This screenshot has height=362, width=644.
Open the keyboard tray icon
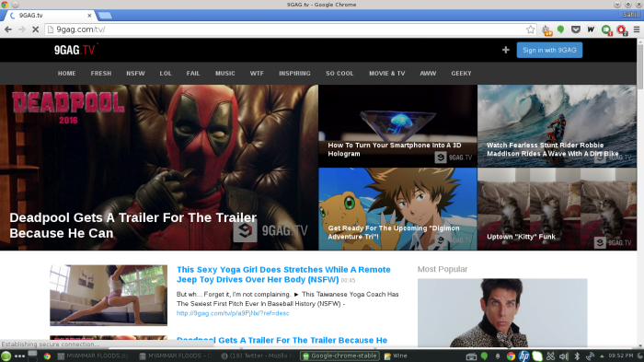pyautogui.click(x=471, y=356)
